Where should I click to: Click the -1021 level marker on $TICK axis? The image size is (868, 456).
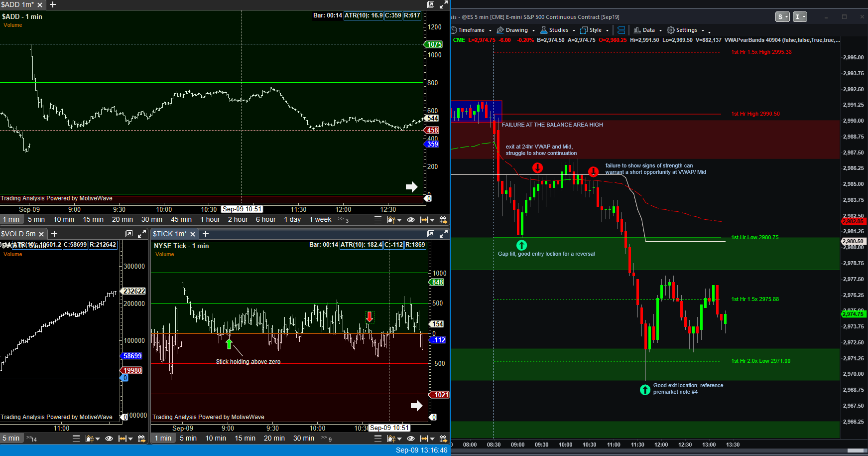pyautogui.click(x=439, y=395)
